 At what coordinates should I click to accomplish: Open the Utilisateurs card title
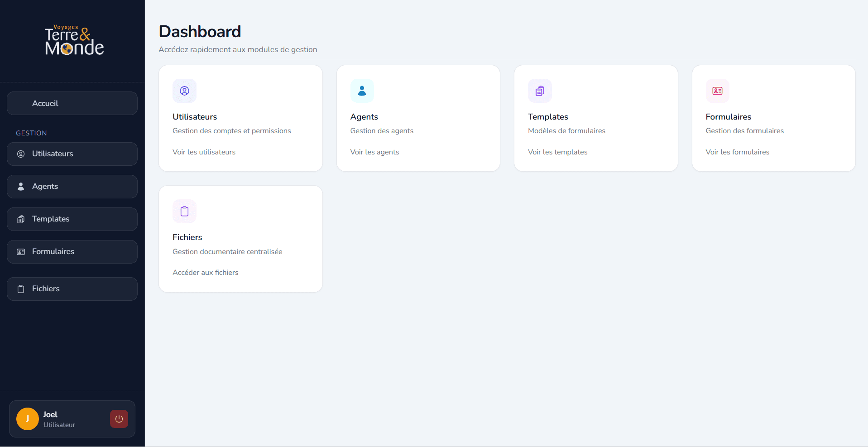[195, 117]
